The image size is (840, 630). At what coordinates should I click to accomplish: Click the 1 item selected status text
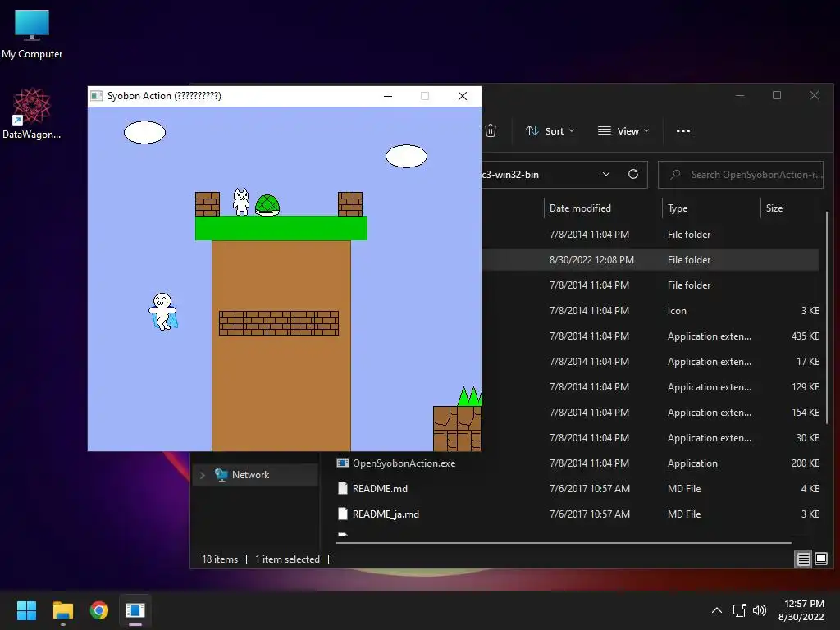tap(287, 559)
